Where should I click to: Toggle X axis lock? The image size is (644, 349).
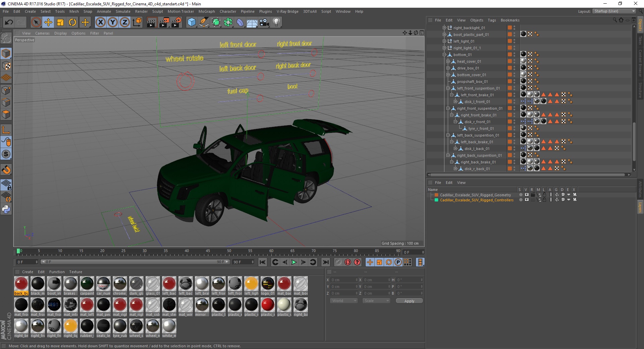pos(100,22)
